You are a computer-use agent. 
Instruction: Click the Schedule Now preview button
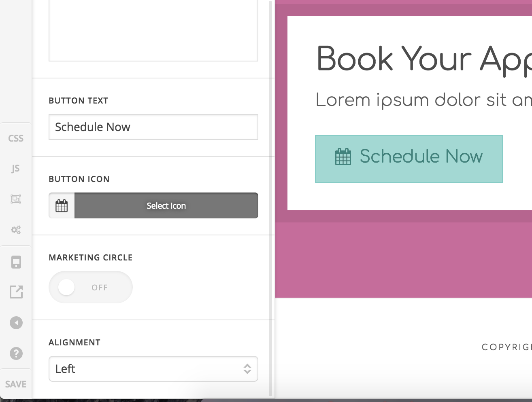click(x=409, y=159)
